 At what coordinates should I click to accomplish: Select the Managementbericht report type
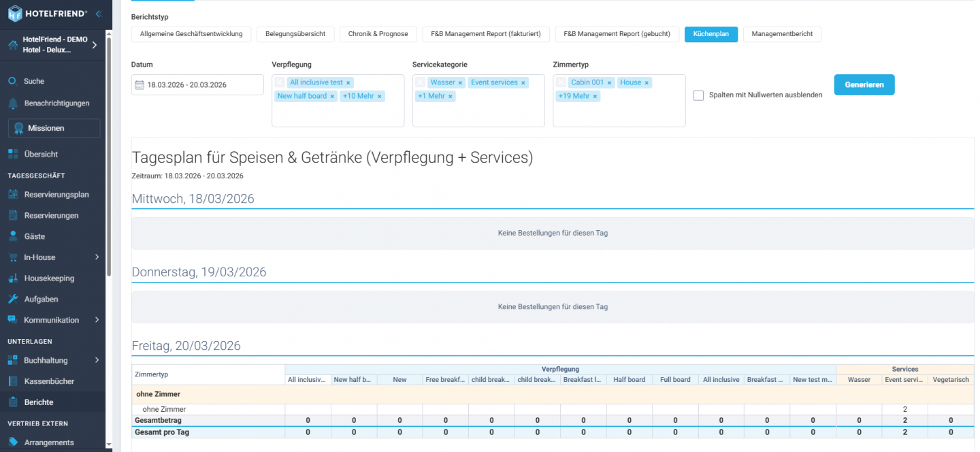[x=782, y=34]
